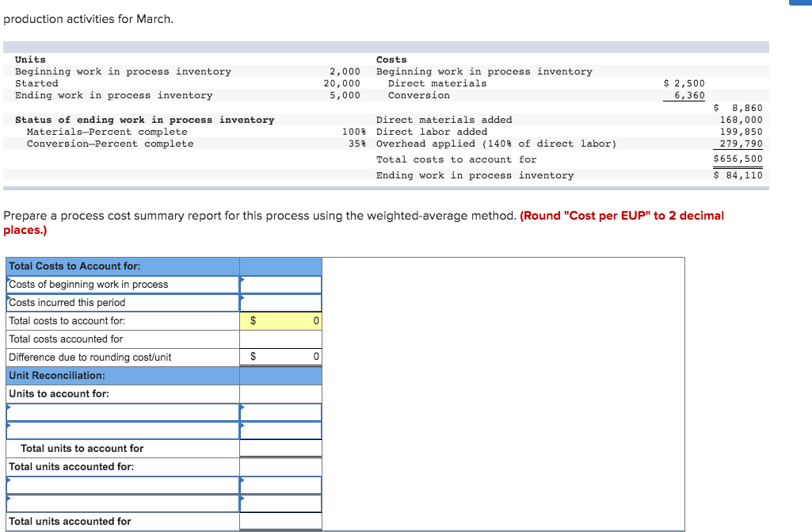The width and height of the screenshot is (812, 532).
Task: Click the 'Total costs accounted for' amount field
Action: point(280,339)
